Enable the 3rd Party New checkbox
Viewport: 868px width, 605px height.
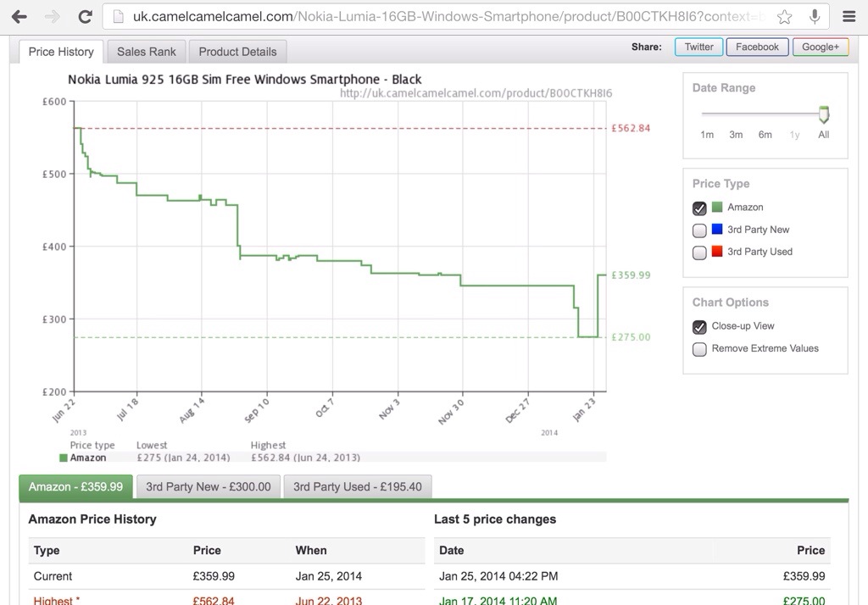pyautogui.click(x=699, y=230)
